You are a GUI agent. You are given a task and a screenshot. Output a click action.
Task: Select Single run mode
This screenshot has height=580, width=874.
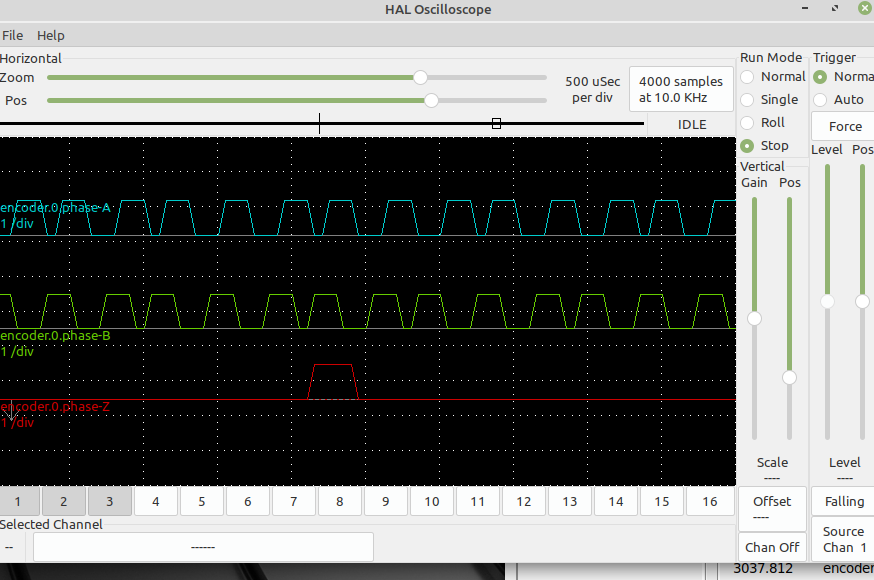coord(747,100)
